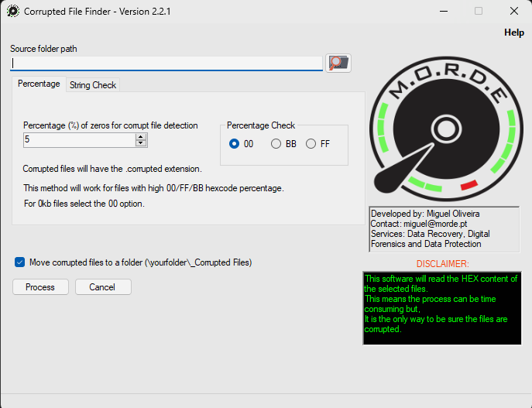This screenshot has width=532, height=408.
Task: Click the 'Source folder path' label
Action: (x=43, y=49)
